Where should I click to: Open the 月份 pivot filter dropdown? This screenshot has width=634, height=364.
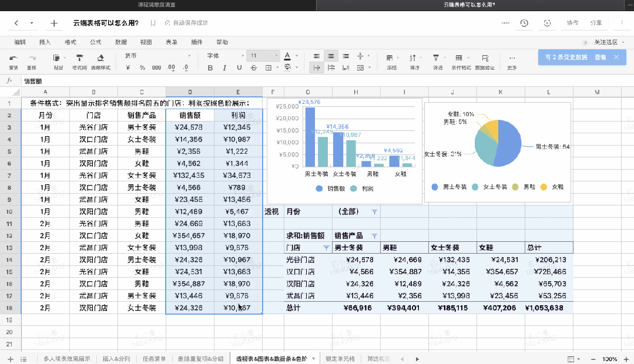coord(374,211)
